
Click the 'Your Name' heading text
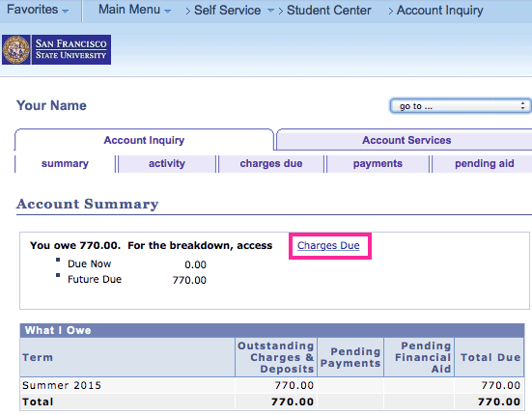[51, 105]
